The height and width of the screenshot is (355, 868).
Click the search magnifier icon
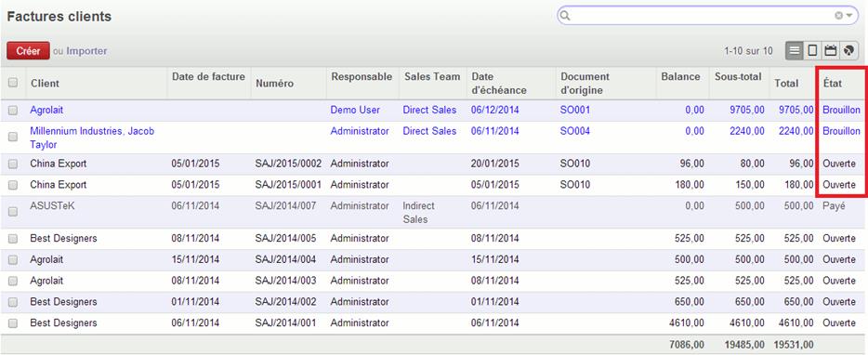point(565,16)
